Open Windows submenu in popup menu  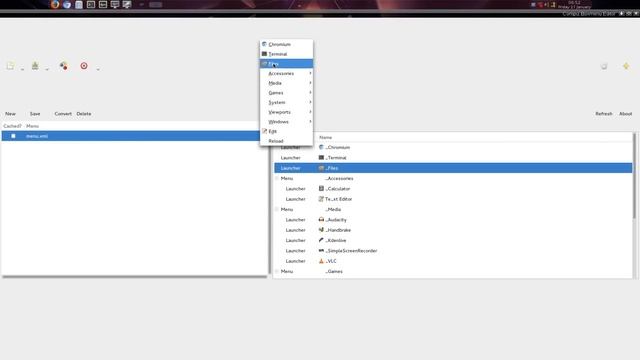[287, 122]
